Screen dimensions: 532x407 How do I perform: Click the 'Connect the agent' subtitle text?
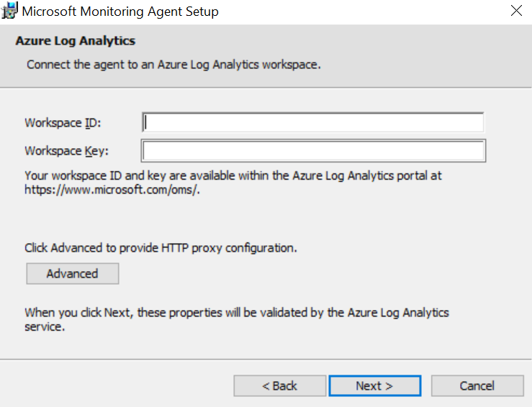173,65
